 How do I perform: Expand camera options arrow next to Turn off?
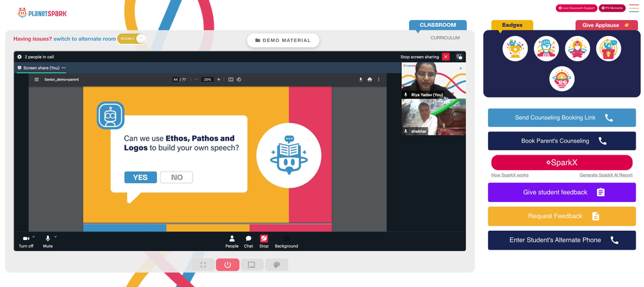33,237
